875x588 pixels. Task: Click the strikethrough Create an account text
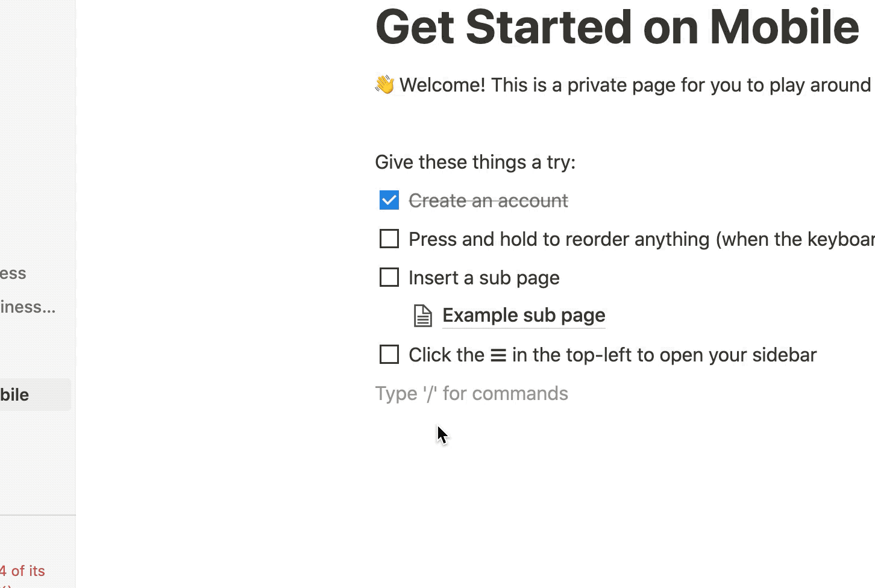pyautogui.click(x=488, y=200)
